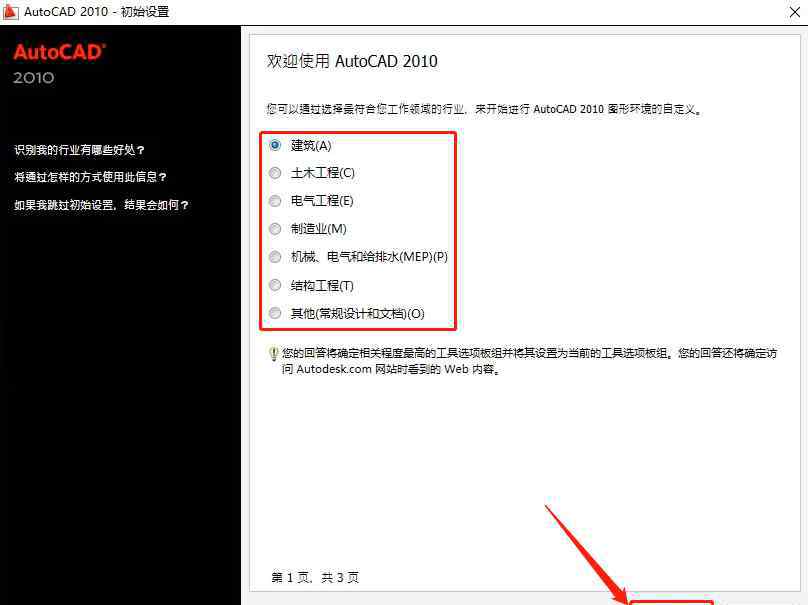
Task: Click the AutoCAD icon in title bar
Action: pyautogui.click(x=10, y=11)
